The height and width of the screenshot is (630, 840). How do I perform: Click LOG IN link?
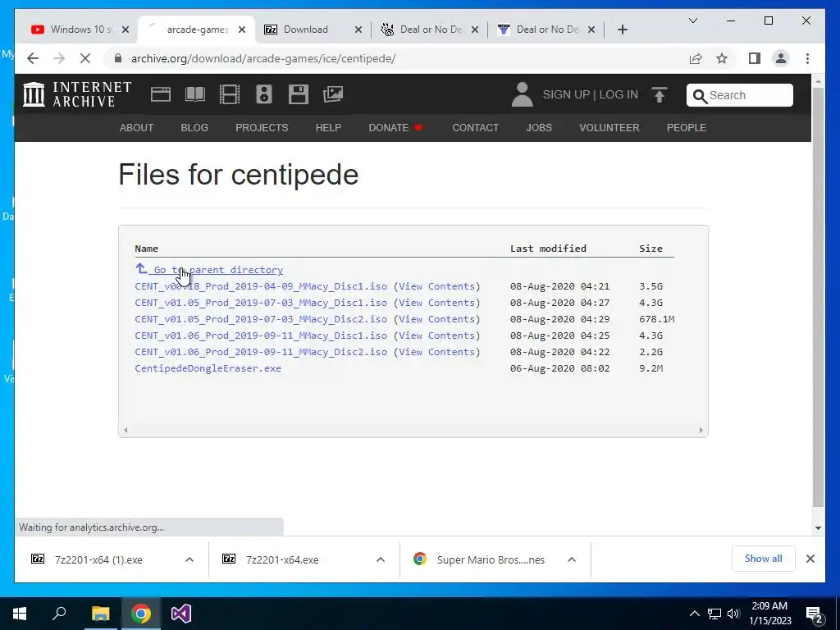click(x=619, y=94)
